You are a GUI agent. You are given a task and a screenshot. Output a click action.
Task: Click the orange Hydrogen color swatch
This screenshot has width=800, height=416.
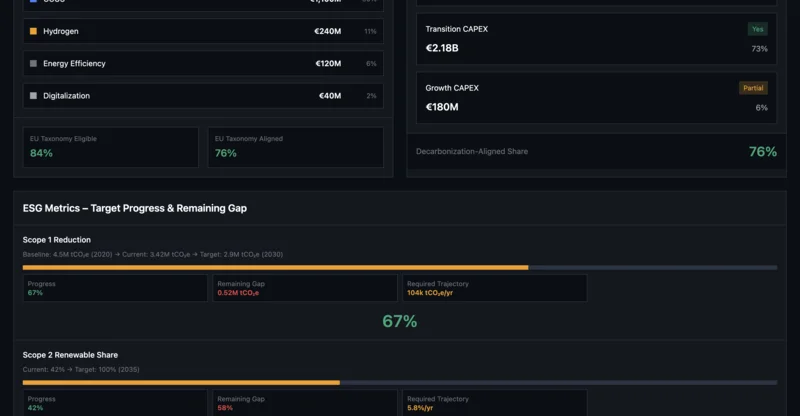point(34,32)
